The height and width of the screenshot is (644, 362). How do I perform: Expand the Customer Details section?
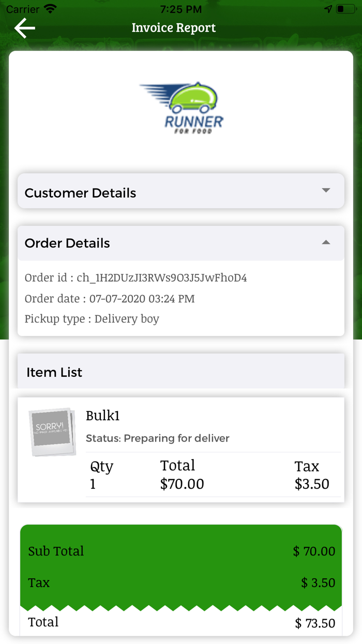tap(181, 191)
